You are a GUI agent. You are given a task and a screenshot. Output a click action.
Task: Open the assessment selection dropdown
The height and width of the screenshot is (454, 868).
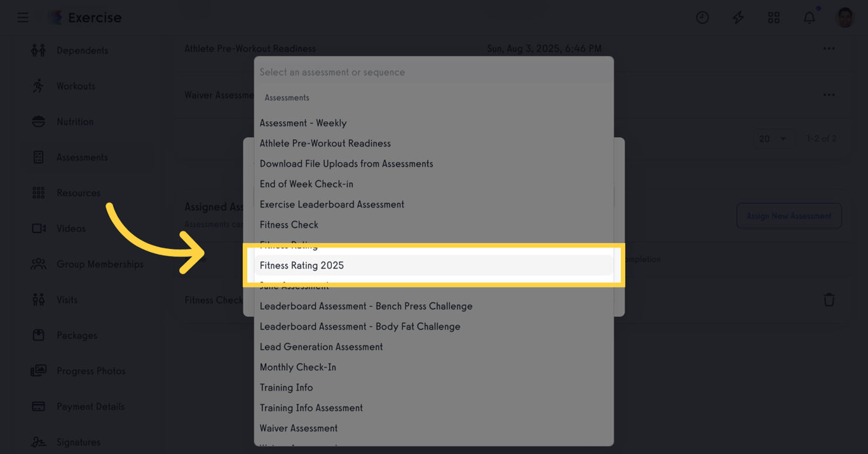[x=434, y=72]
